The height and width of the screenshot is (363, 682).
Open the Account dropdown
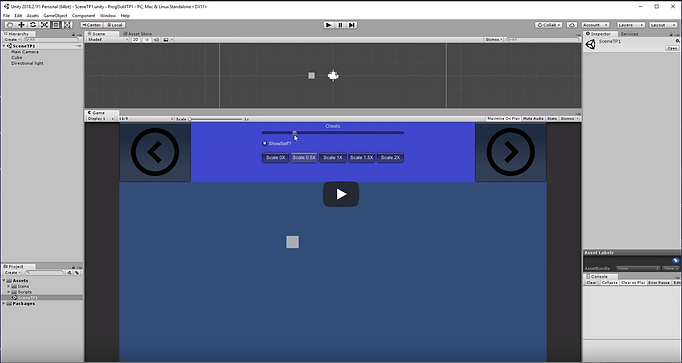pyautogui.click(x=595, y=25)
